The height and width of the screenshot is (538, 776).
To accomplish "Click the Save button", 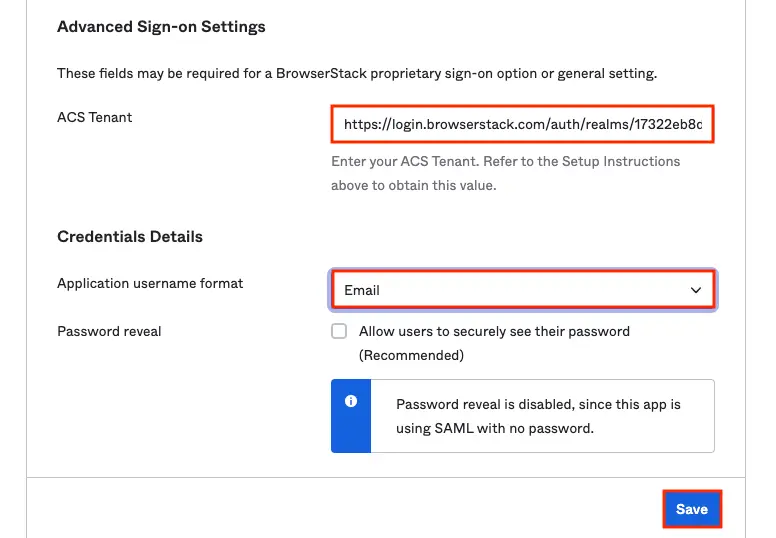I will pos(691,509).
